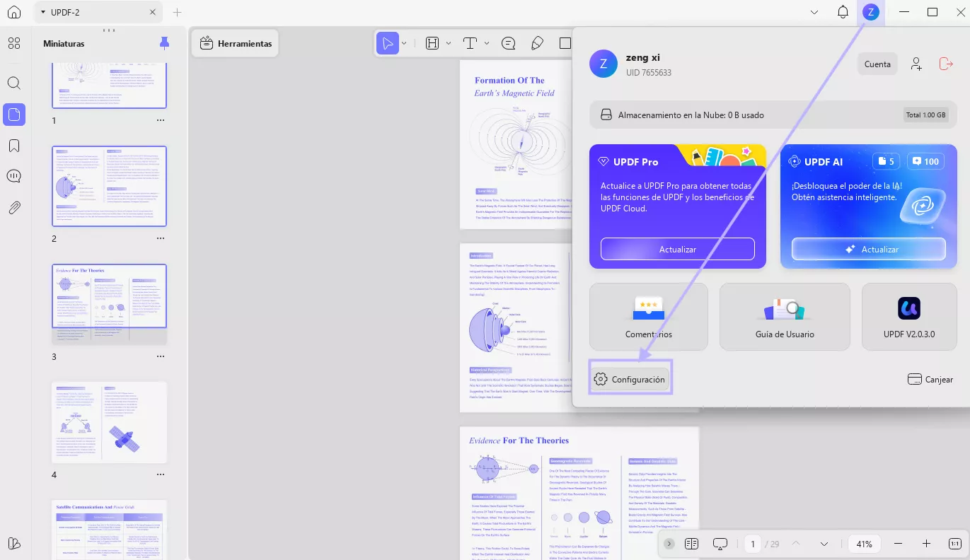Close the UPDF-2 tab
Viewport: 970px width, 560px height.
(153, 12)
